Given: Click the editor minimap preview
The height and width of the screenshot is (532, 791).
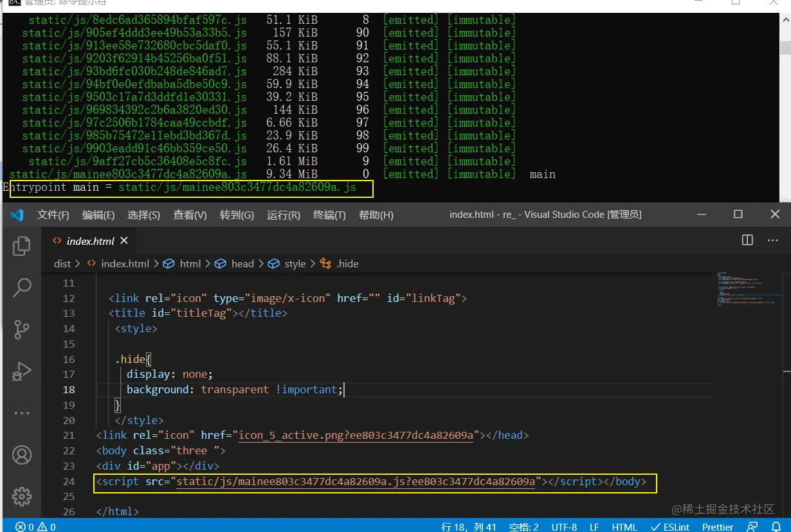Looking at the screenshot, I should point(747,289).
